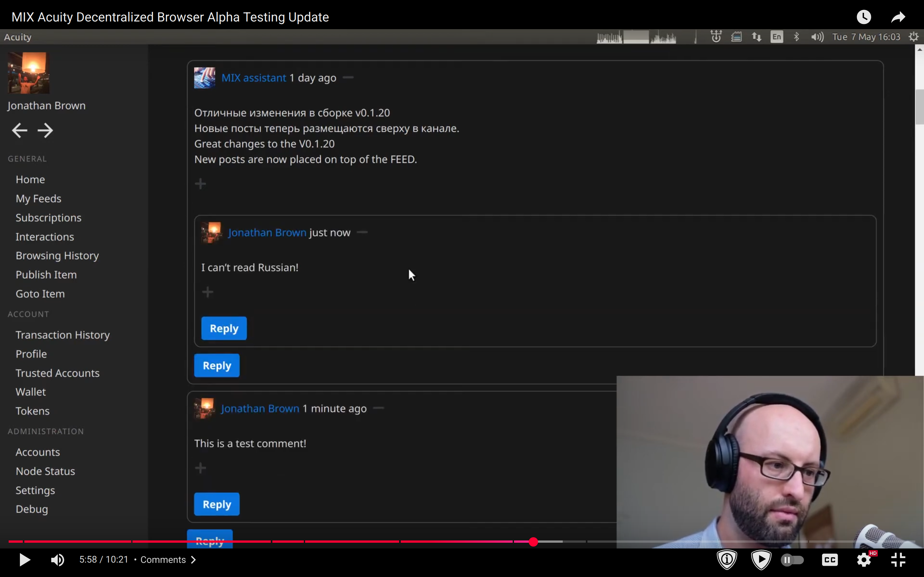This screenshot has width=924, height=577.
Task: Open the MIX assistant profile link
Action: 253,78
